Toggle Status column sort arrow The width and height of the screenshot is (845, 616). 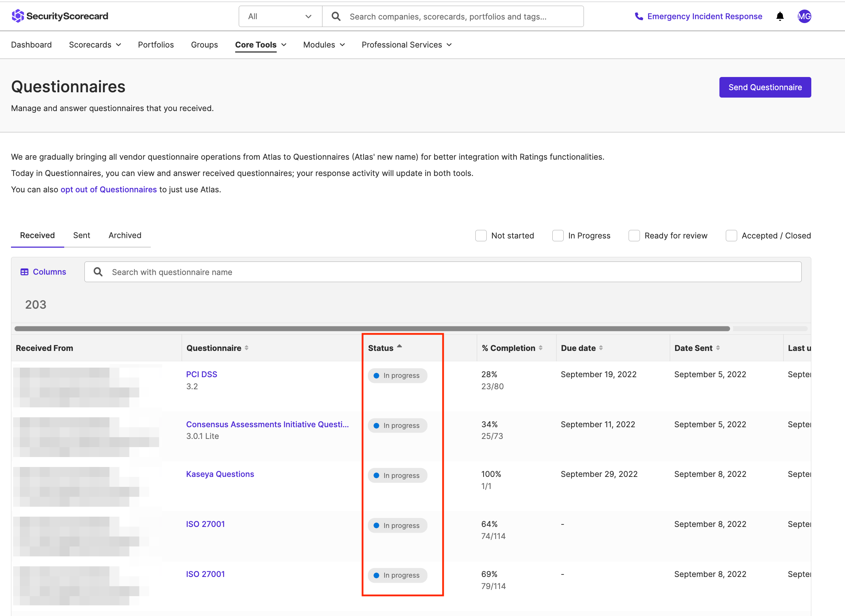(x=399, y=346)
